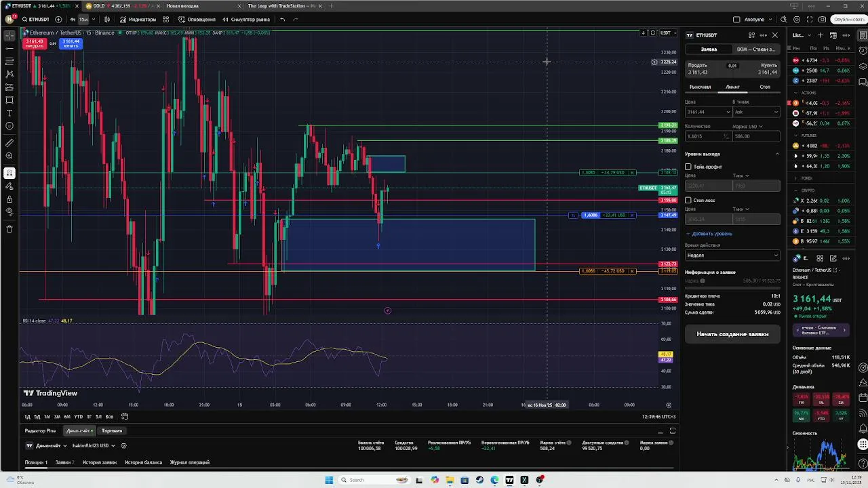Start Симулятор рынка replay
This screenshot has width=868, height=488.
tap(245, 20)
